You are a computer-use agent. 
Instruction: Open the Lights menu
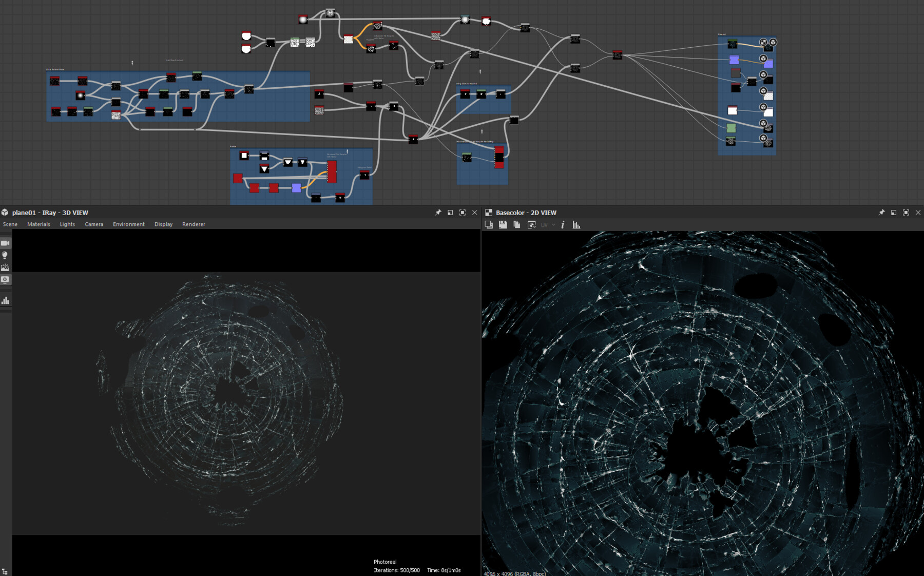[67, 224]
